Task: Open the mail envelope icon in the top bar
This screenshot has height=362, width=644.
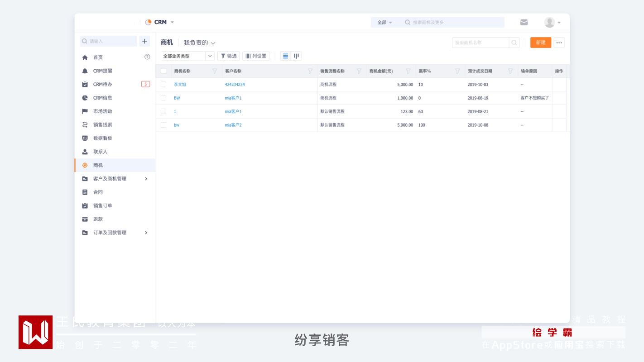Action: point(524,22)
